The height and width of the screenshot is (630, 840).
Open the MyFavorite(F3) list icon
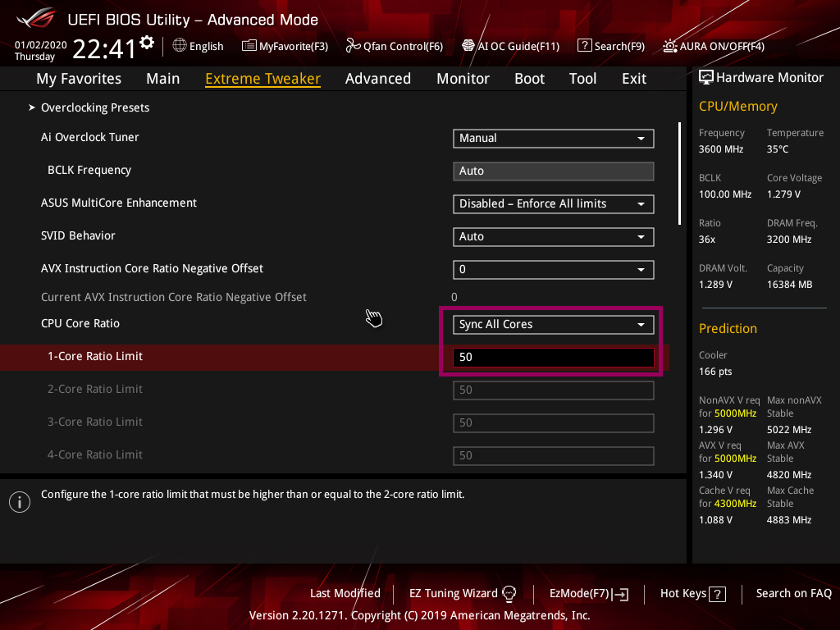pos(249,46)
